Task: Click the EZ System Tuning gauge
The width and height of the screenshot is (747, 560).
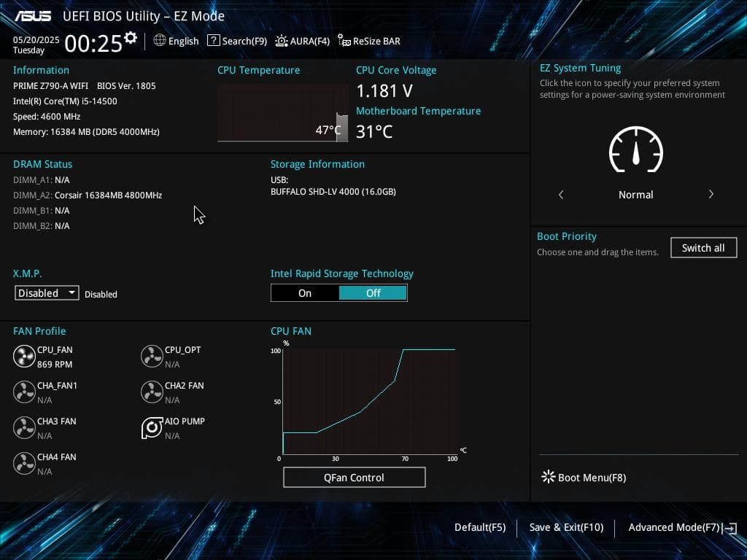Action: pos(635,151)
